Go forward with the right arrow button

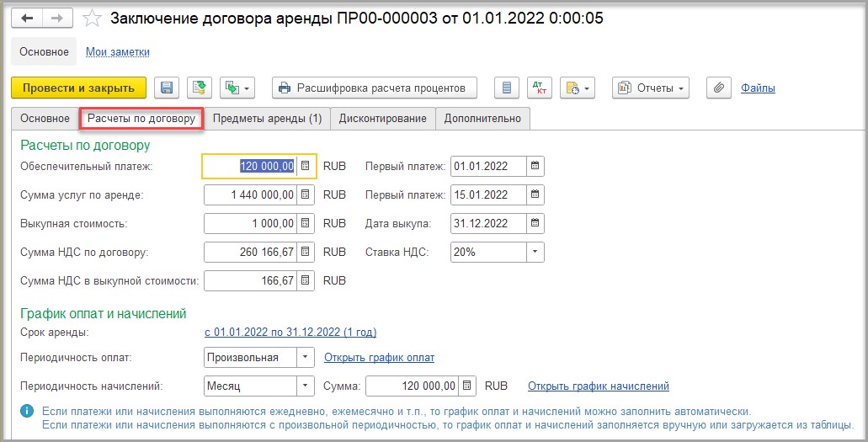tap(57, 19)
